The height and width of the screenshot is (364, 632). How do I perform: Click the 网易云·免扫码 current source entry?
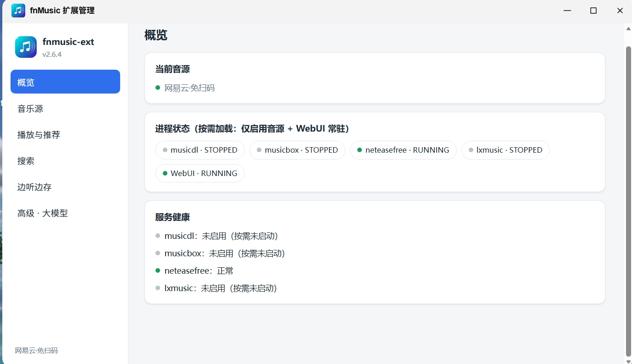coord(185,88)
